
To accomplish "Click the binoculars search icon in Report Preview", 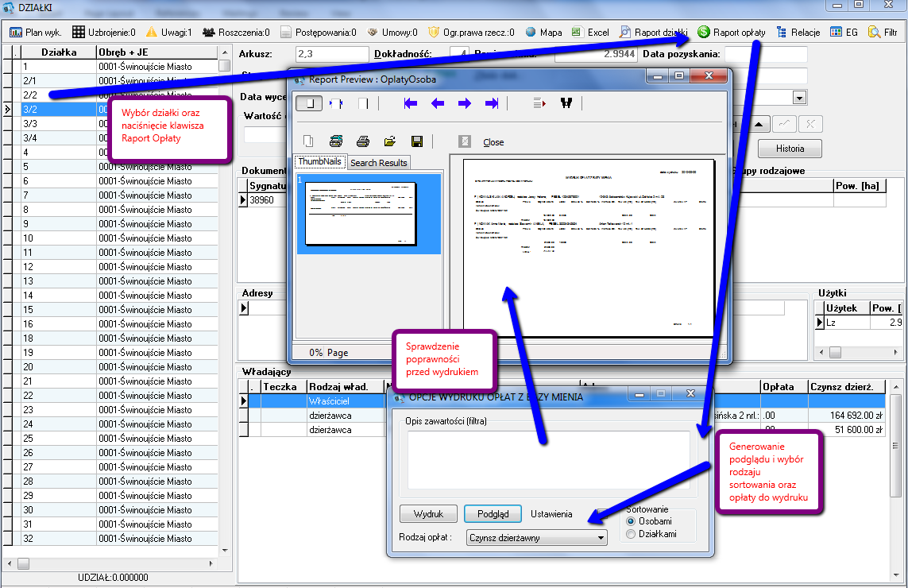I will [566, 103].
